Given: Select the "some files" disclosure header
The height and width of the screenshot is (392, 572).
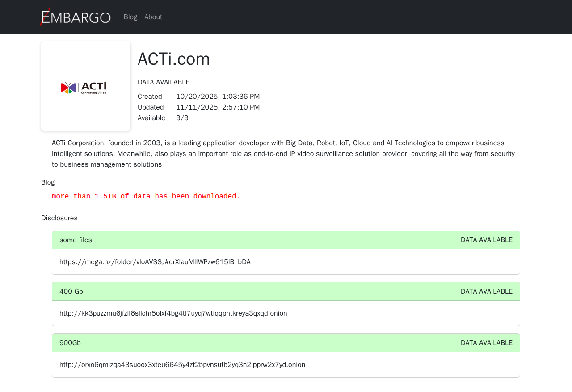Looking at the screenshot, I should pyautogui.click(x=76, y=240).
